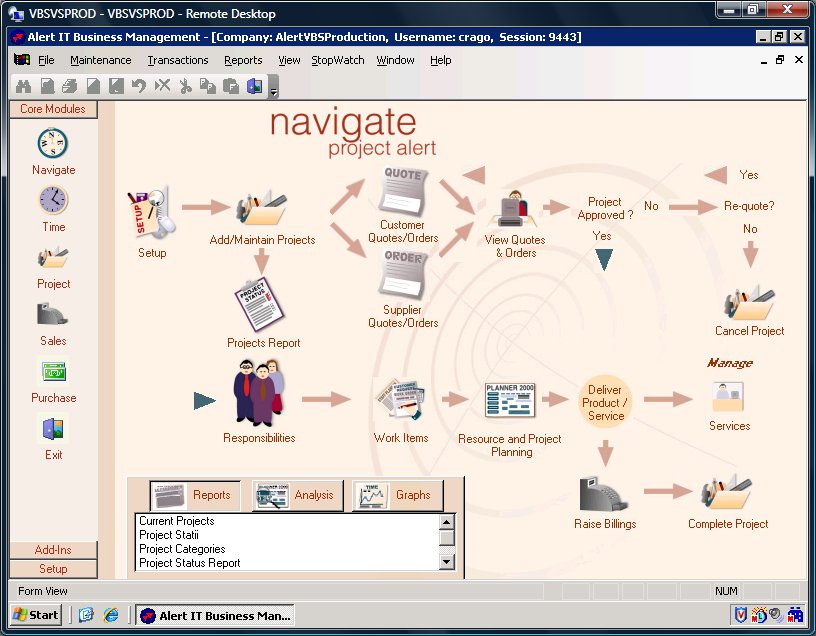Click the scissors Cut toolbar icon

click(185, 86)
